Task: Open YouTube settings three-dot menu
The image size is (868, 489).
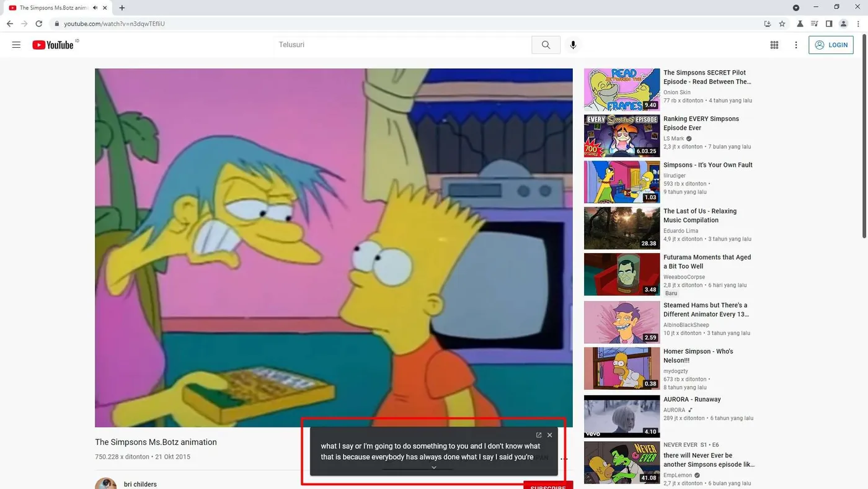Action: [x=796, y=45]
